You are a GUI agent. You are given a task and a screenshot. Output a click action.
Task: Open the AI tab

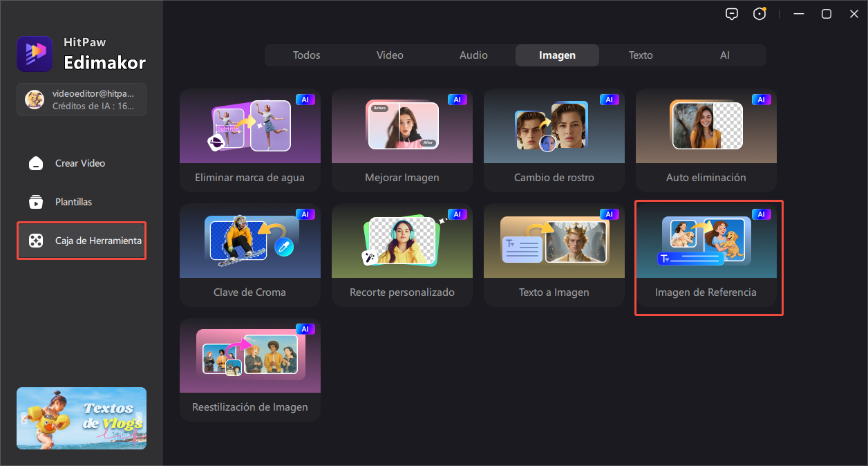click(x=724, y=55)
